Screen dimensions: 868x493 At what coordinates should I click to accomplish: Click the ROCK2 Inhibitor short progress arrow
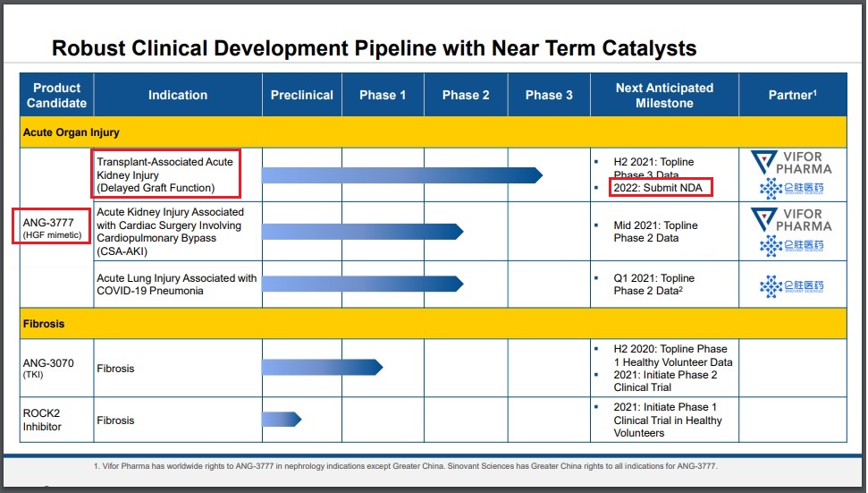[282, 419]
